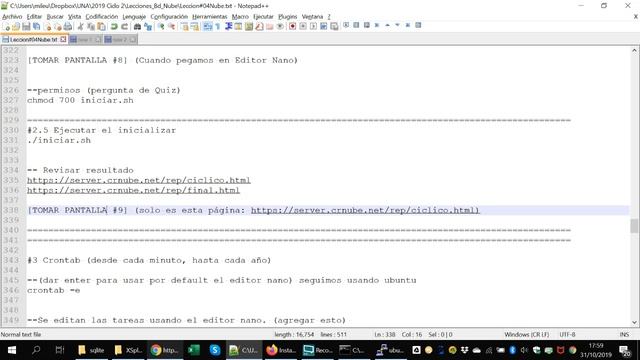Open the Buscar menu
Screen dimensions: 640x360
click(x=55, y=17)
